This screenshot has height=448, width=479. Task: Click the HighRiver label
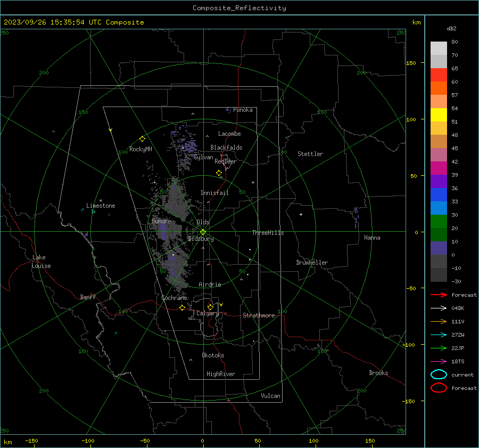220,374
